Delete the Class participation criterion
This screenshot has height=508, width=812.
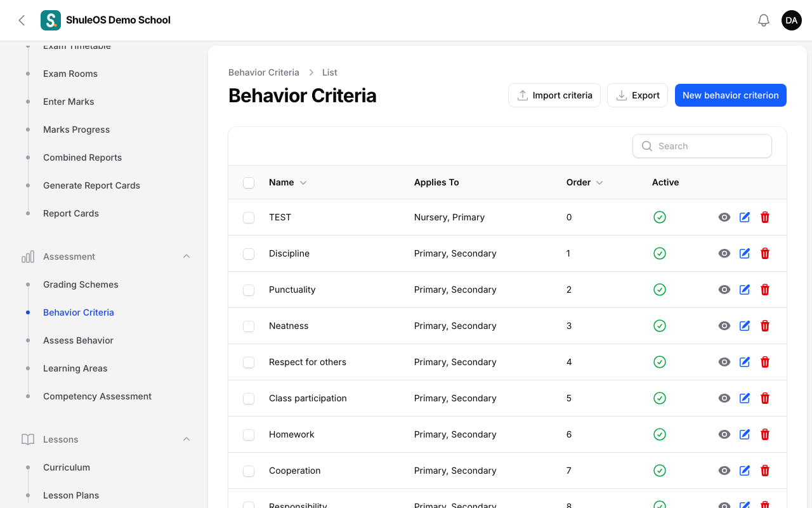765,398
